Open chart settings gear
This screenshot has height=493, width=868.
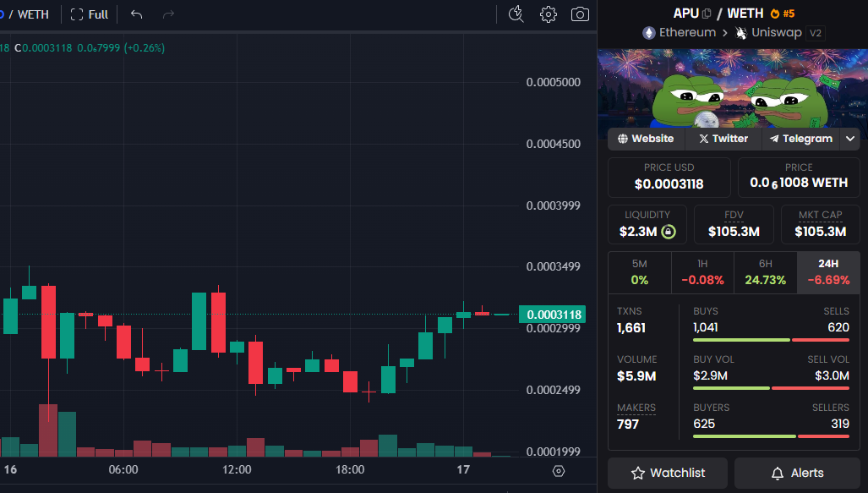pyautogui.click(x=548, y=14)
